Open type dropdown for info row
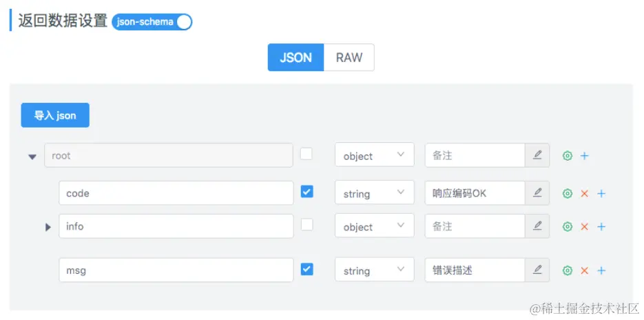The image size is (644, 320). [x=375, y=226]
